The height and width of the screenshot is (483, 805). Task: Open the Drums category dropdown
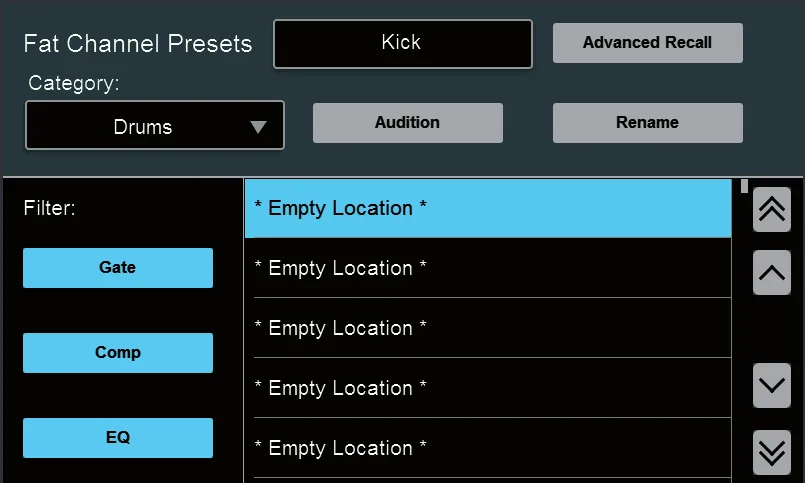click(155, 126)
